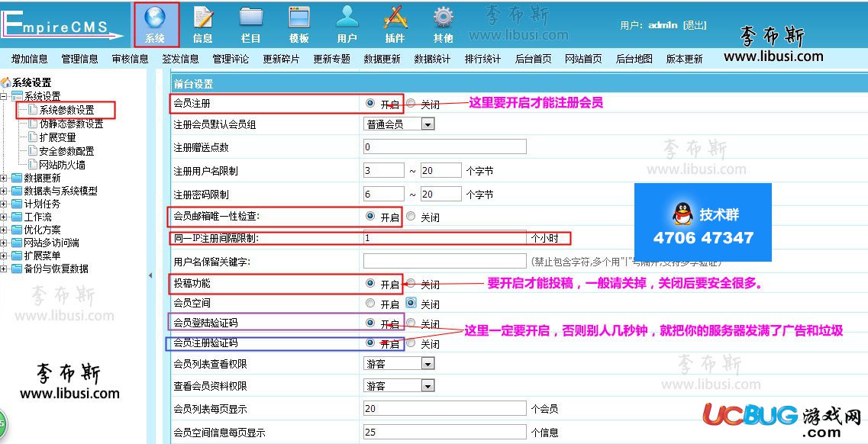Select 安全参数配置 in the tree
This screenshot has width=868, height=444.
(x=66, y=151)
